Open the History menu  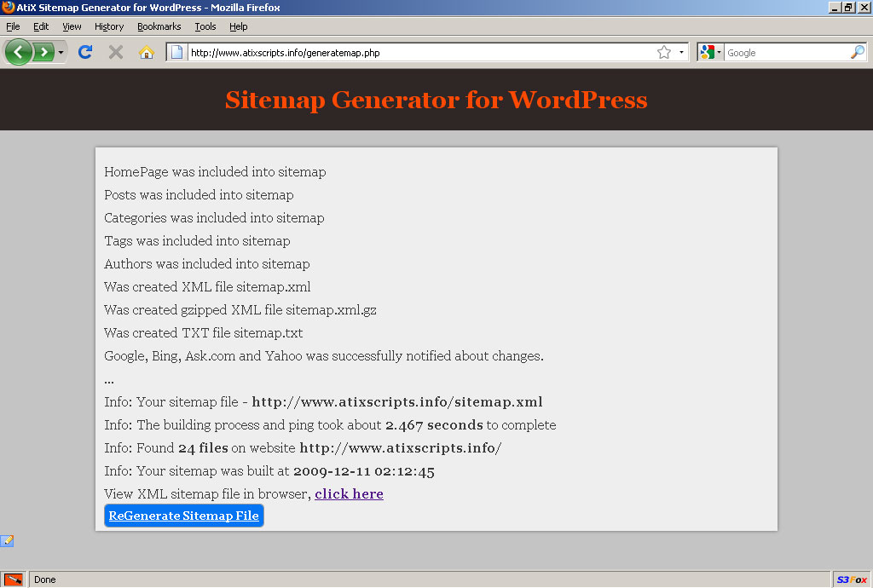pyautogui.click(x=109, y=26)
